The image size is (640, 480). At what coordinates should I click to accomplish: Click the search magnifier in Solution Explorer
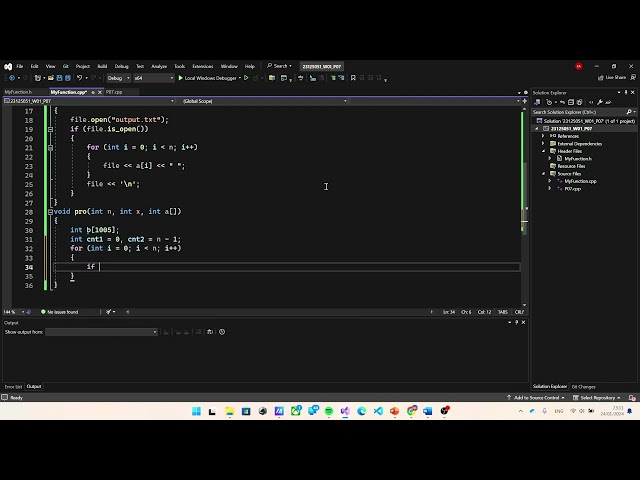click(629, 112)
